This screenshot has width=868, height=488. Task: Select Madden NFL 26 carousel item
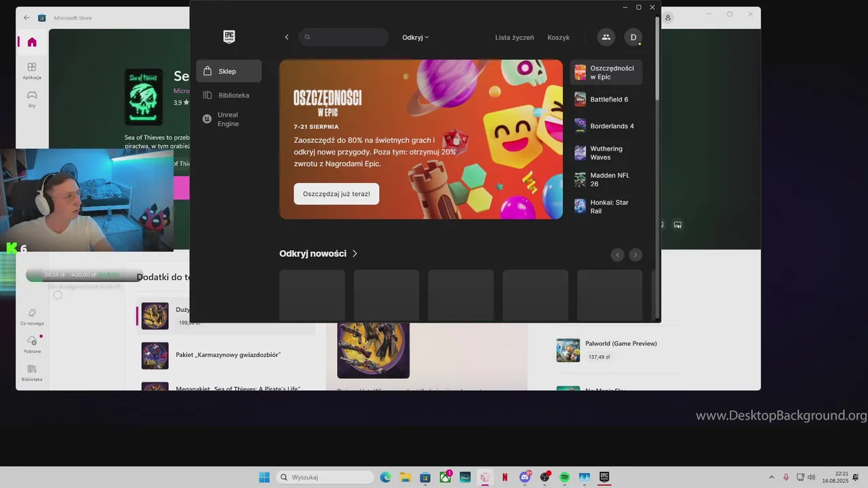[x=606, y=180]
